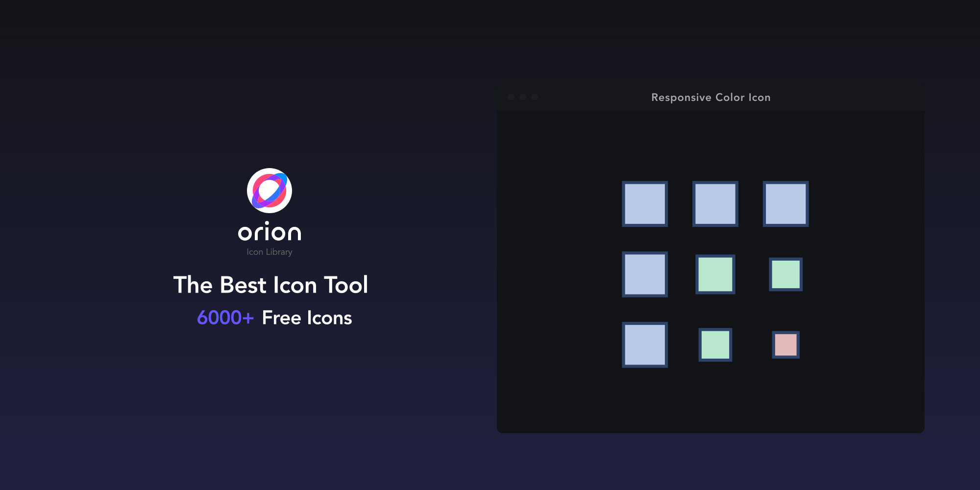Click the purple 6000+ text

(x=225, y=318)
